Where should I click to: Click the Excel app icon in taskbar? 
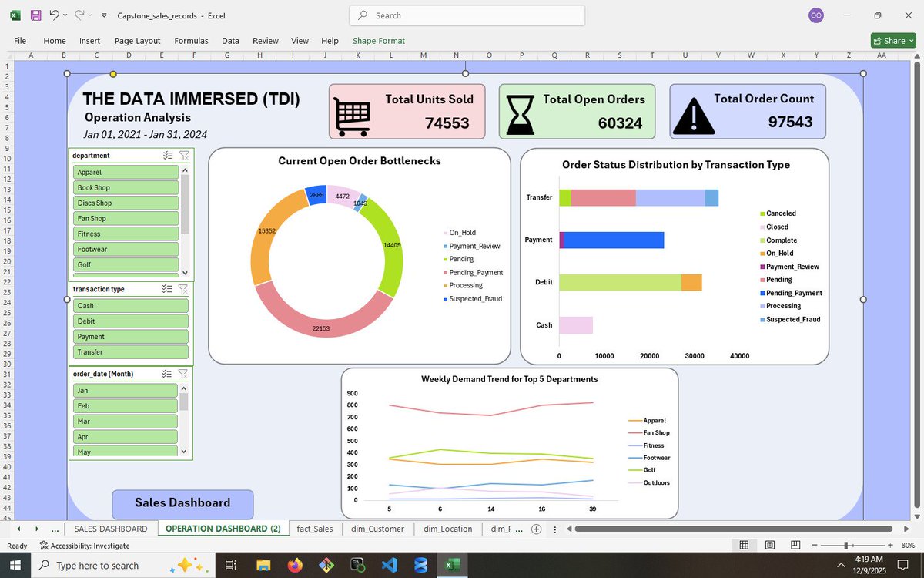452,565
